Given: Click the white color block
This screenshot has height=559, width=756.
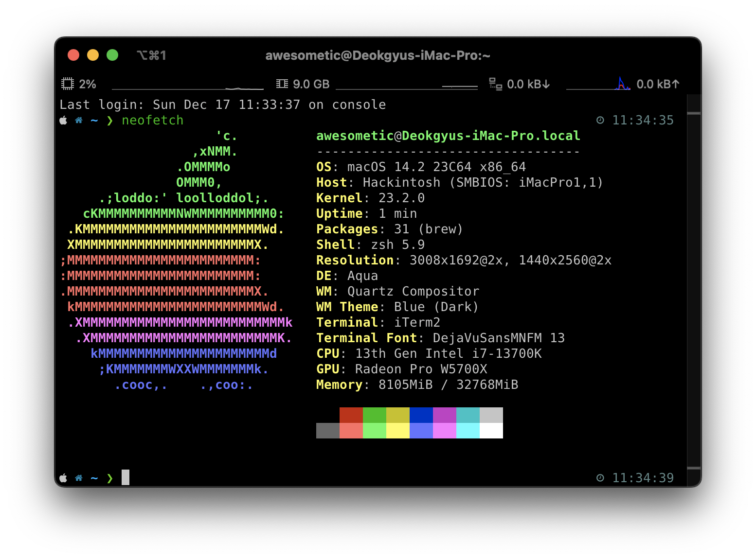Looking at the screenshot, I should click(491, 431).
